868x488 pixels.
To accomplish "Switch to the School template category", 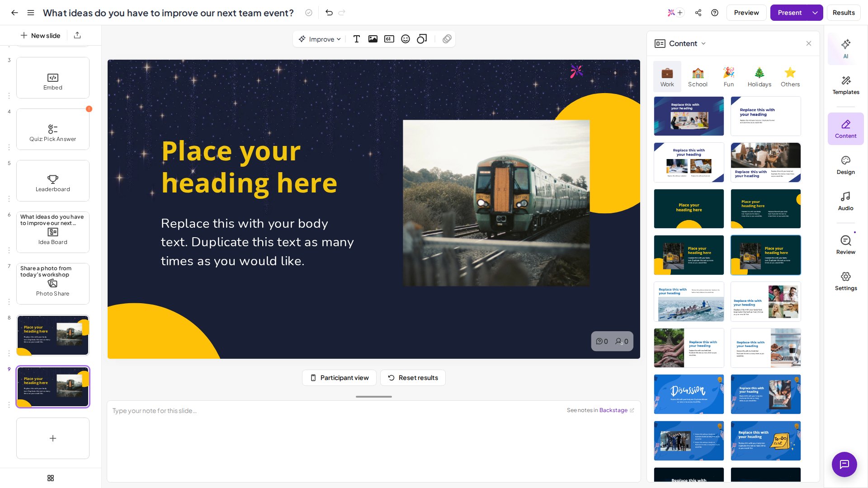I will point(698,77).
